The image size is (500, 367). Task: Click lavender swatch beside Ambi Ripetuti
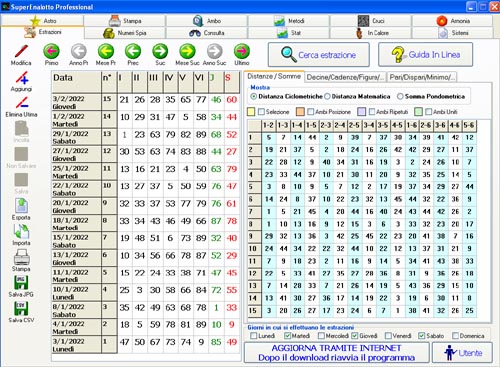361,112
